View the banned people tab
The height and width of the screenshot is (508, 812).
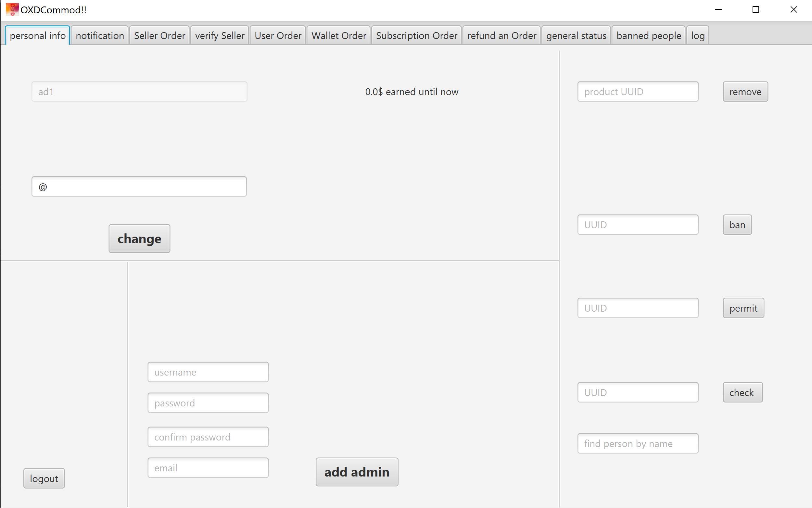point(648,36)
